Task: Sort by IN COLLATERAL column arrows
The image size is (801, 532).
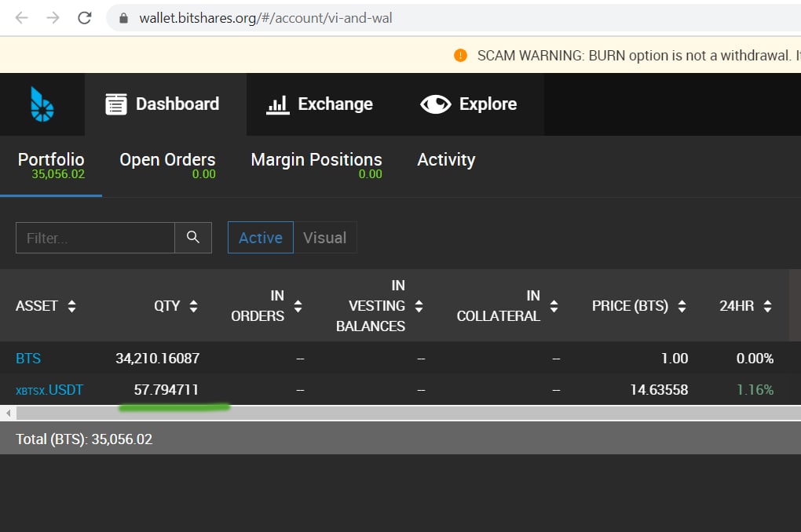Action: [554, 306]
